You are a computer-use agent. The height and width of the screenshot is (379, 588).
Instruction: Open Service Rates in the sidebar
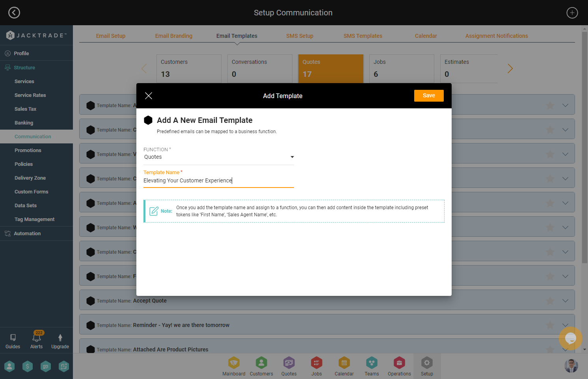[30, 95]
